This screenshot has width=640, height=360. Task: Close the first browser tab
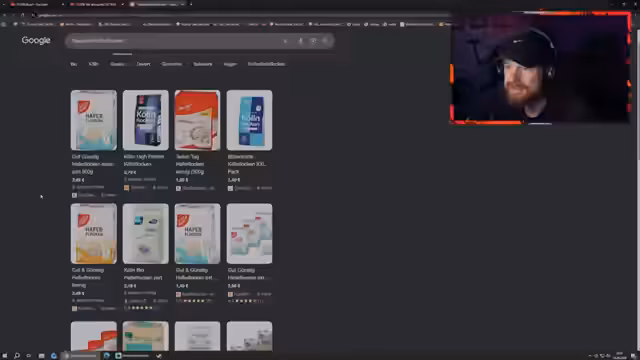pos(62,4)
